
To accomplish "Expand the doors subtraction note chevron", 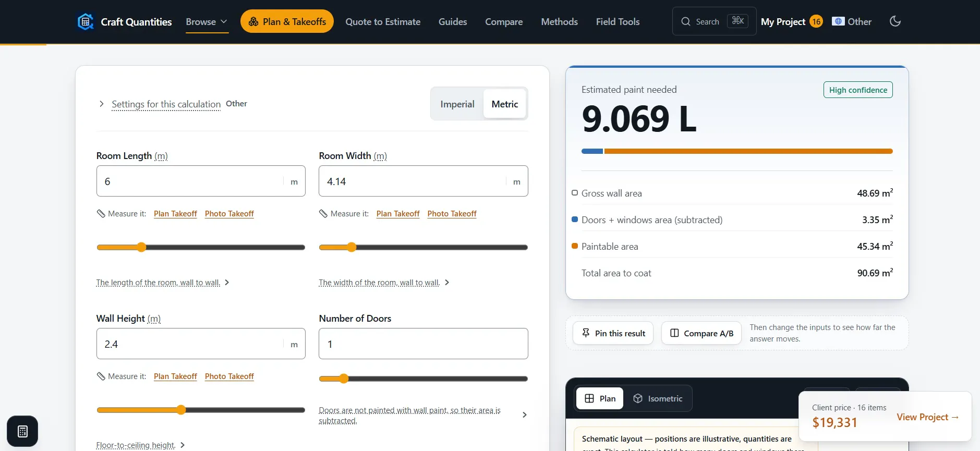I will (525, 415).
